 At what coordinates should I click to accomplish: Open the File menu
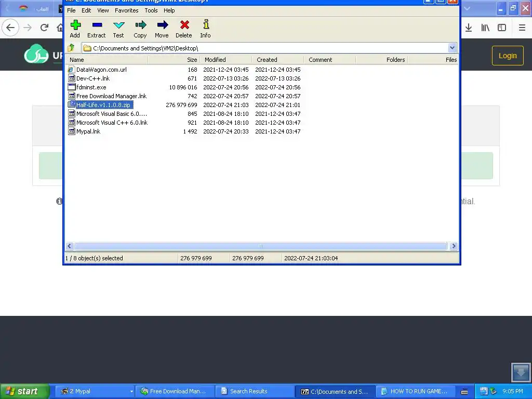click(x=71, y=10)
